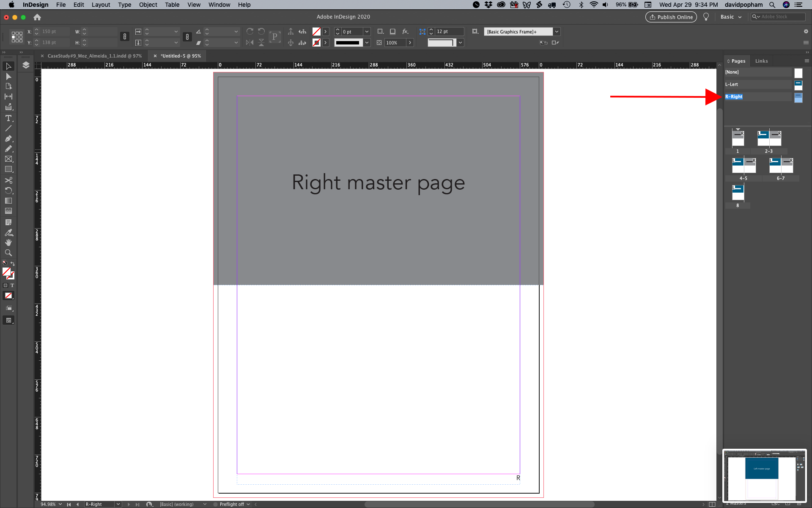812x508 pixels.
Task: Toggle constrain proportions for width and height
Action: (124, 37)
